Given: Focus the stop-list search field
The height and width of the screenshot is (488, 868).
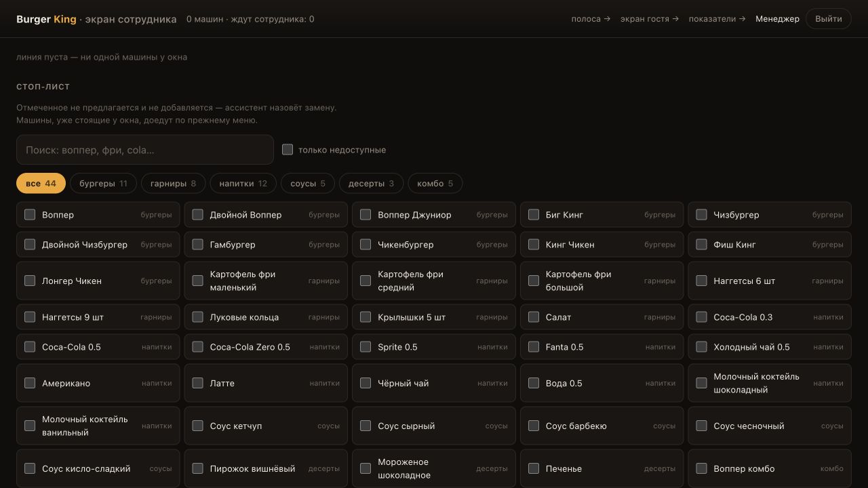Looking at the screenshot, I should (x=145, y=150).
